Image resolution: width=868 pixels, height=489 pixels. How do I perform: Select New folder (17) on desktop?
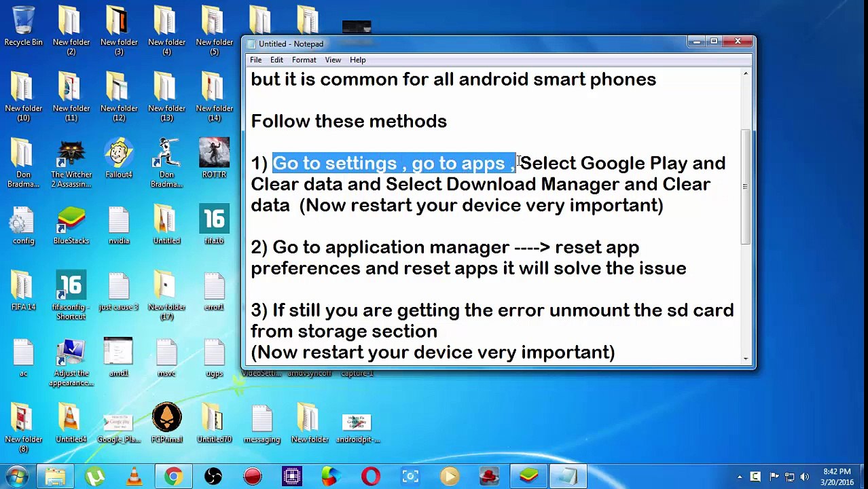click(166, 296)
